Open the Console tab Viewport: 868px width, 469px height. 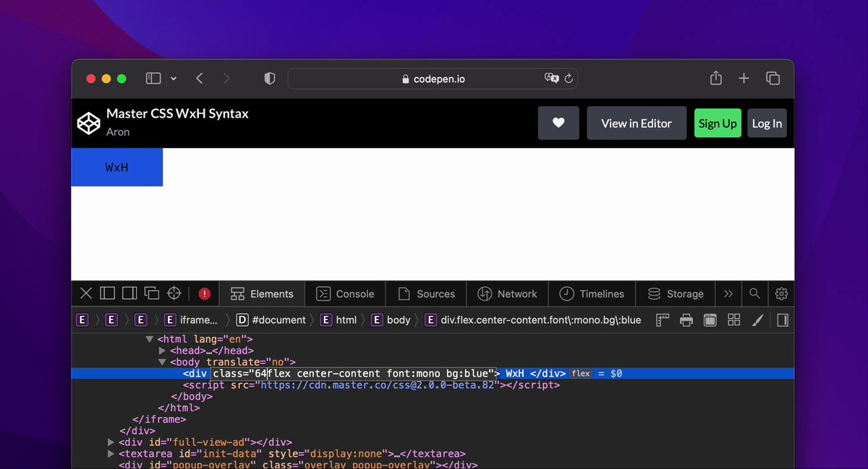pos(346,294)
